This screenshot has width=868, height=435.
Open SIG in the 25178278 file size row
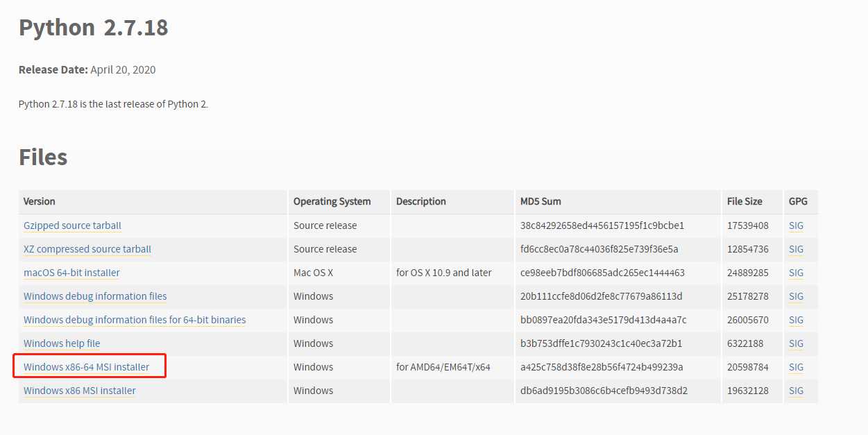click(796, 296)
